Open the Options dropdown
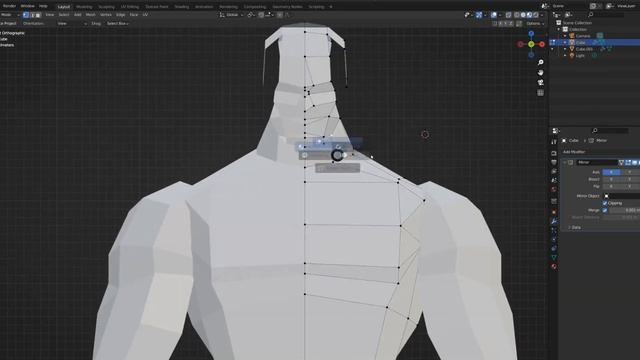 coord(535,24)
